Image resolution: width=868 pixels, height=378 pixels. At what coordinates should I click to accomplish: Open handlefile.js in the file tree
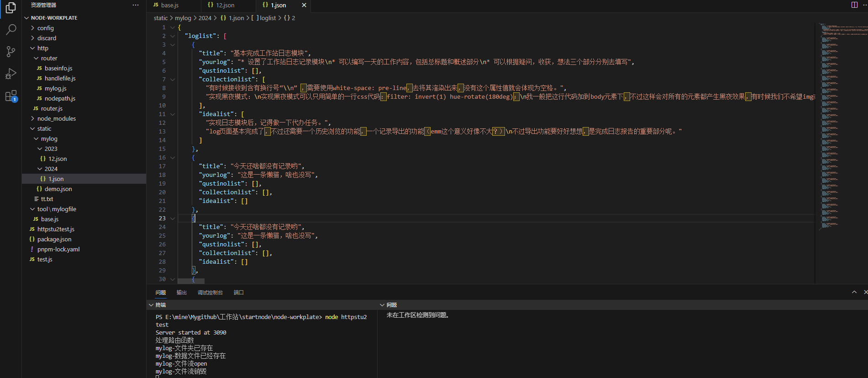tap(84, 78)
